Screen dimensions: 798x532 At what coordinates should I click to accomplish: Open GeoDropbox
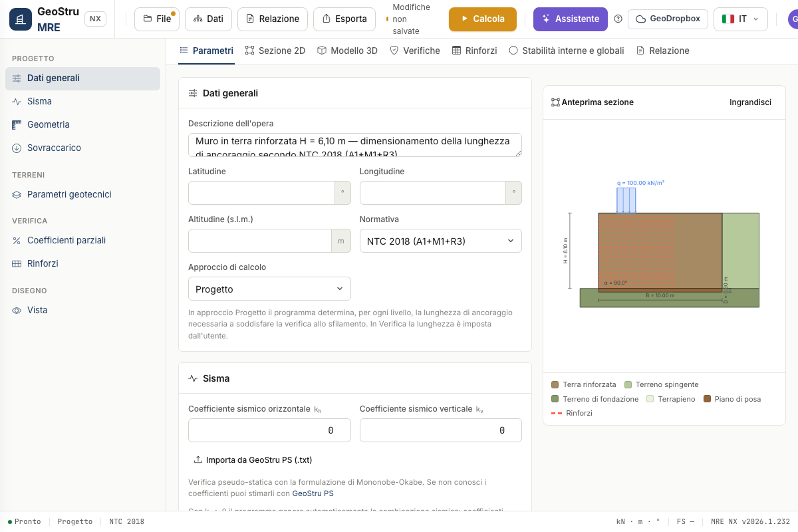pyautogui.click(x=668, y=19)
